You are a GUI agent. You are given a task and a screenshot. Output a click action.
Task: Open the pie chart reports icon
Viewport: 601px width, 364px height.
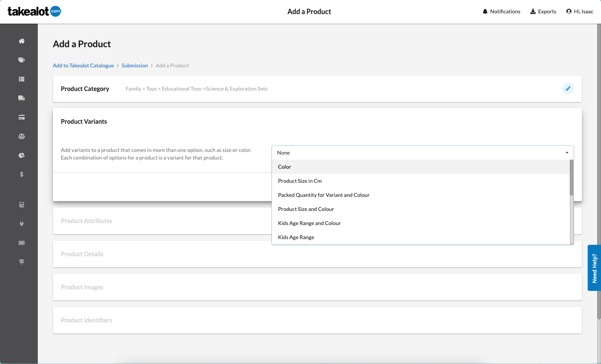[x=22, y=155]
